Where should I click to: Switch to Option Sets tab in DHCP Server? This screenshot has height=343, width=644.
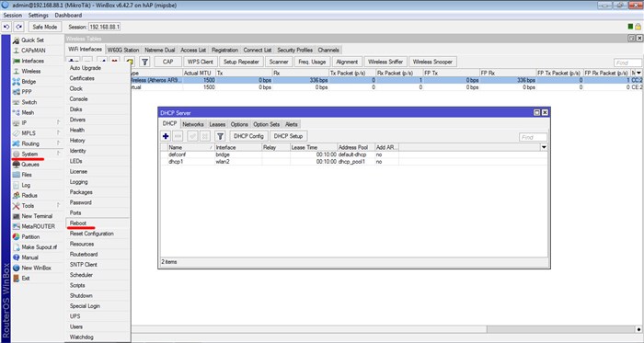[266, 124]
